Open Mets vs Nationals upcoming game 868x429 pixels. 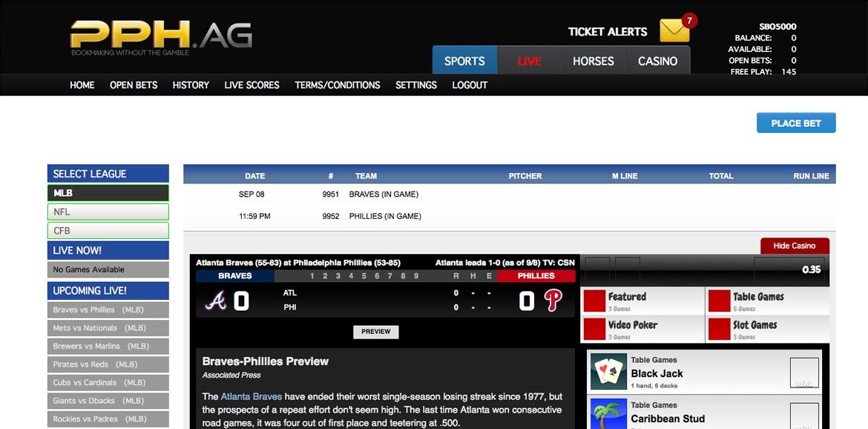(108, 328)
